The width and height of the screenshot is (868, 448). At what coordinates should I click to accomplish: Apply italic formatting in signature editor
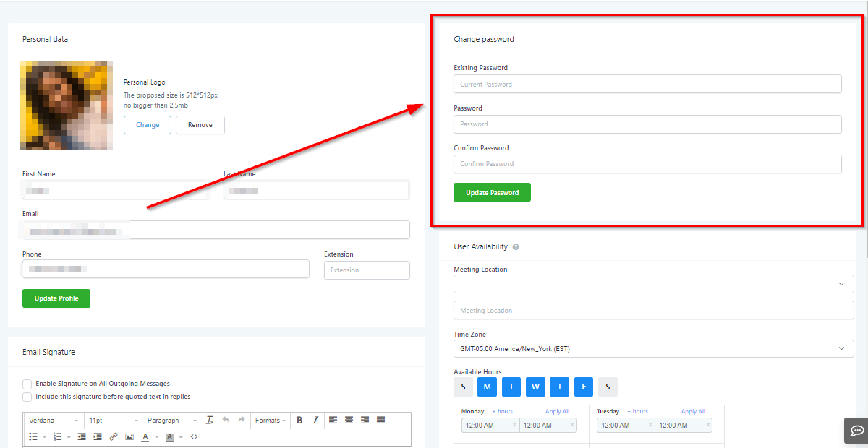[315, 420]
